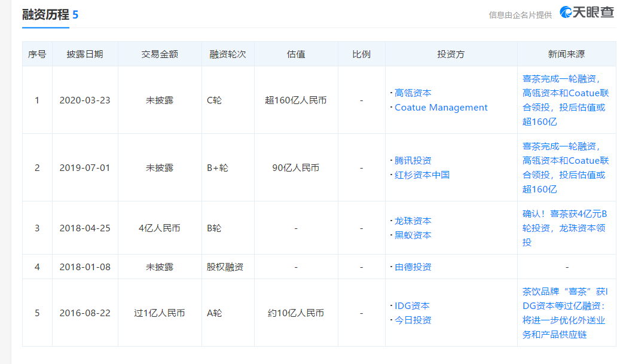Open the 今日投资 investor link
The height and width of the screenshot is (364, 620).
point(413,320)
